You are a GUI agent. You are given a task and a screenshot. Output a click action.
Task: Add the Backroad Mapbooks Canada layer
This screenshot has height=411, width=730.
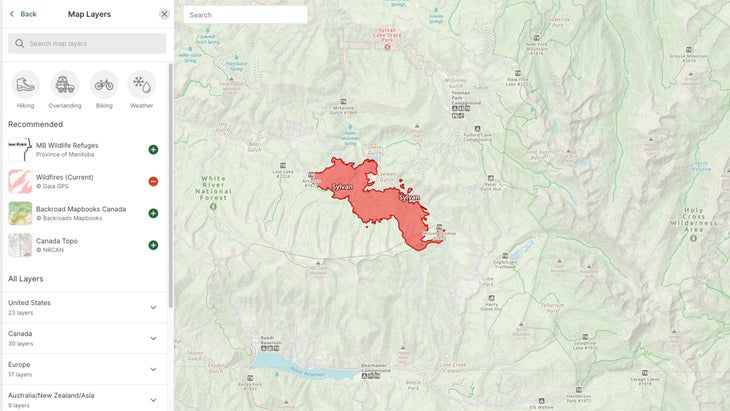pyautogui.click(x=153, y=213)
